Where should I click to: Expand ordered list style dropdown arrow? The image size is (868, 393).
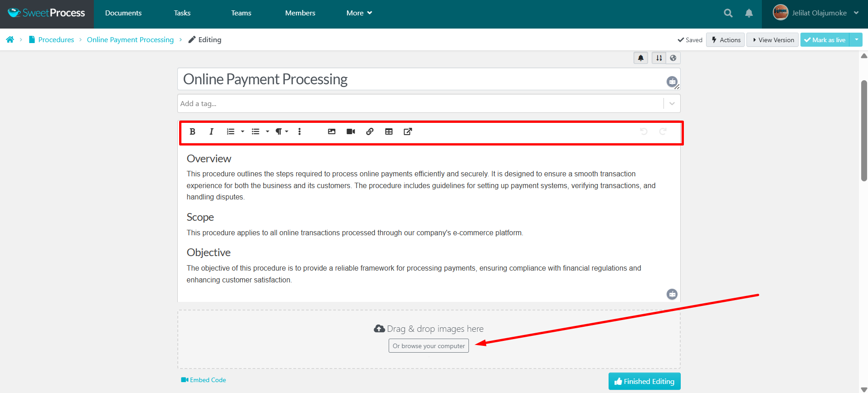pos(243,131)
